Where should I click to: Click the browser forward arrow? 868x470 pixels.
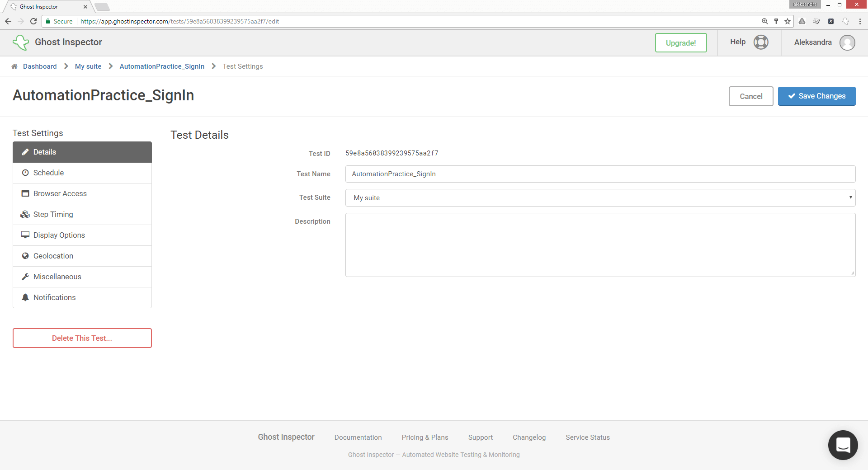coord(21,21)
